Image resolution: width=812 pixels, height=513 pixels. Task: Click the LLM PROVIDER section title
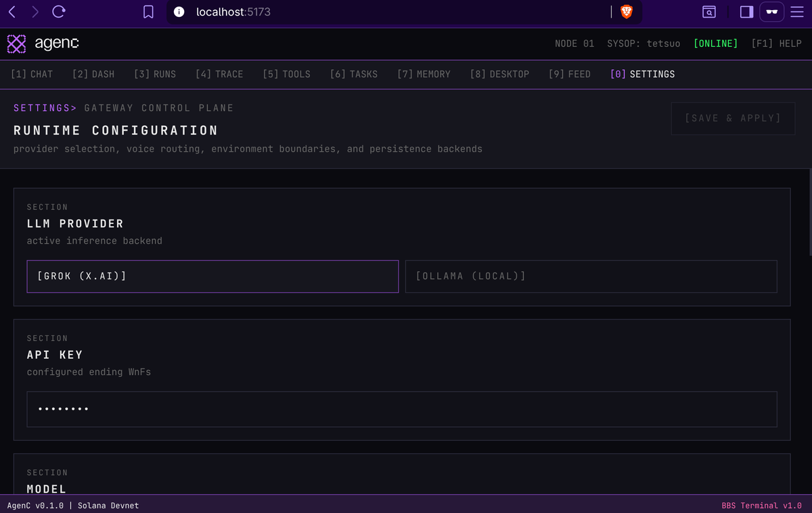click(x=75, y=223)
